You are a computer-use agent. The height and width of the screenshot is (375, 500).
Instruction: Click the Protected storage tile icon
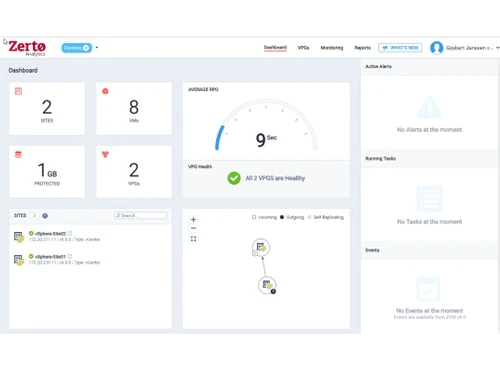click(x=18, y=154)
